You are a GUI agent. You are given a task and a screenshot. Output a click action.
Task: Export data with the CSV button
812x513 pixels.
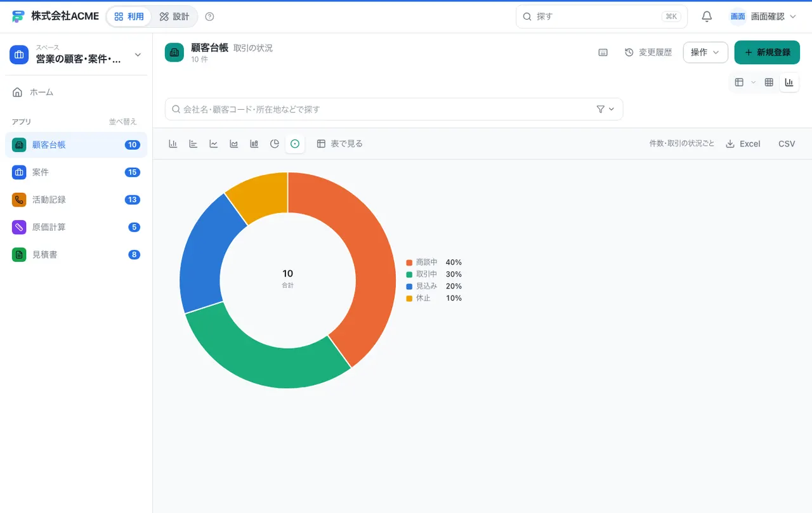pyautogui.click(x=787, y=144)
